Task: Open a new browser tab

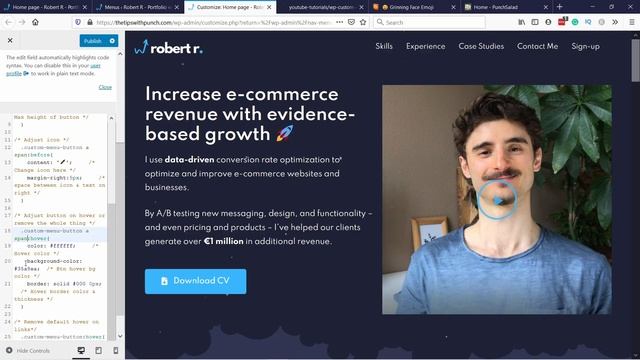Action: 560,7
